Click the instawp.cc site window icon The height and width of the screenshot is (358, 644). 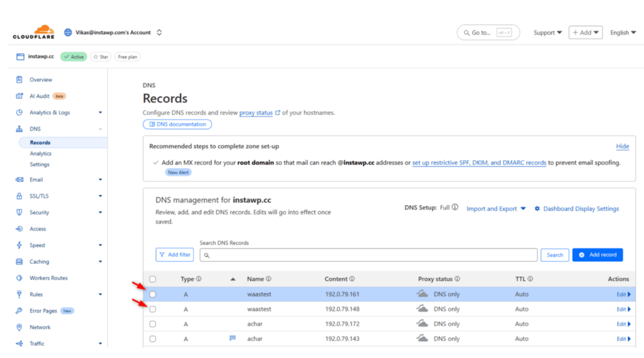point(20,57)
